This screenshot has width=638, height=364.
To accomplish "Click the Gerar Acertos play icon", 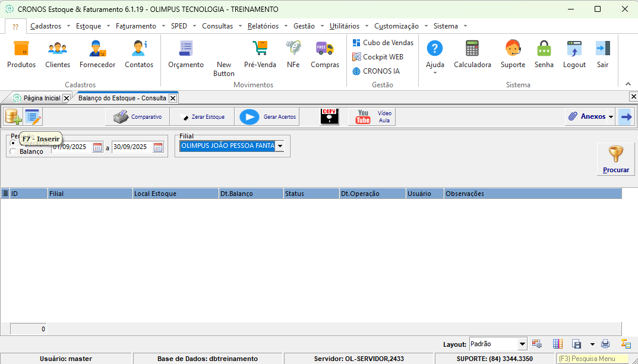I will point(249,117).
